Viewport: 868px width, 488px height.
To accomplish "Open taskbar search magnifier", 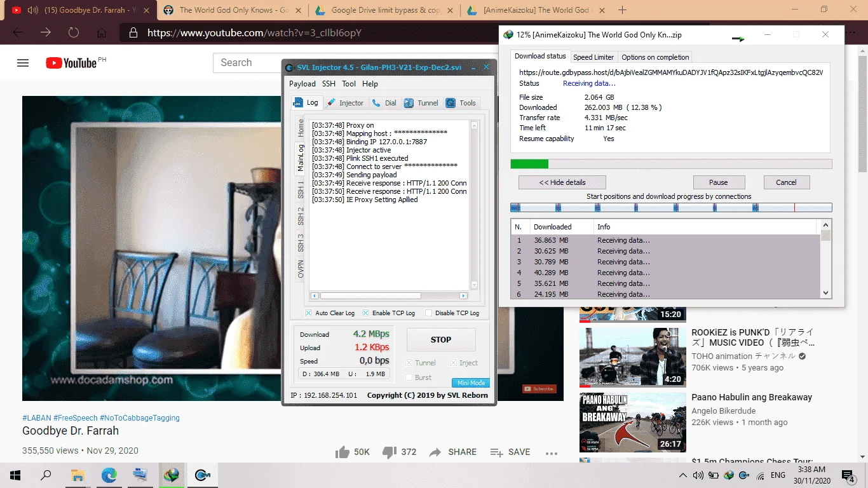I will tap(46, 475).
